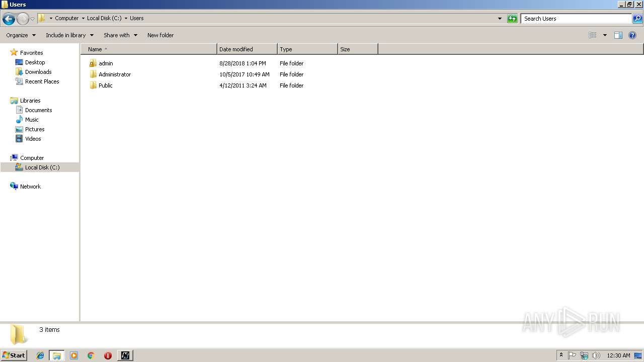Screen dimensions: 644x362
Task: Click the search magnifier icon
Action: (637, 19)
